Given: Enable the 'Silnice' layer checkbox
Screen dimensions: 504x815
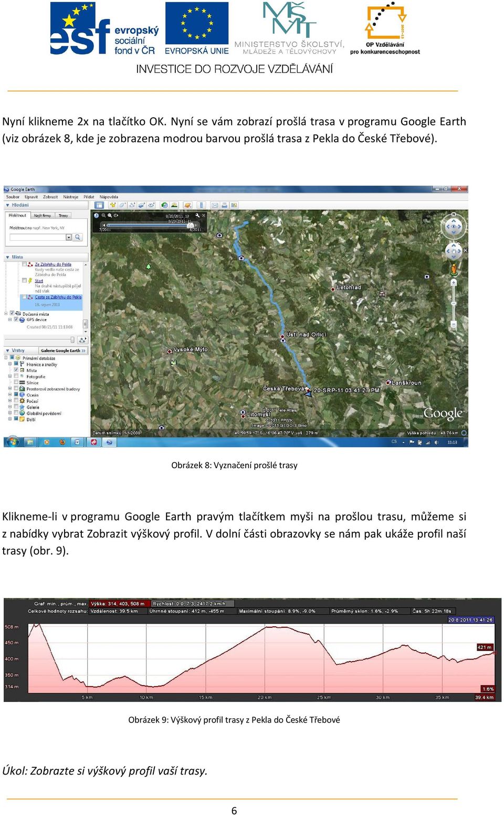Looking at the screenshot, I should pyautogui.click(x=16, y=383).
